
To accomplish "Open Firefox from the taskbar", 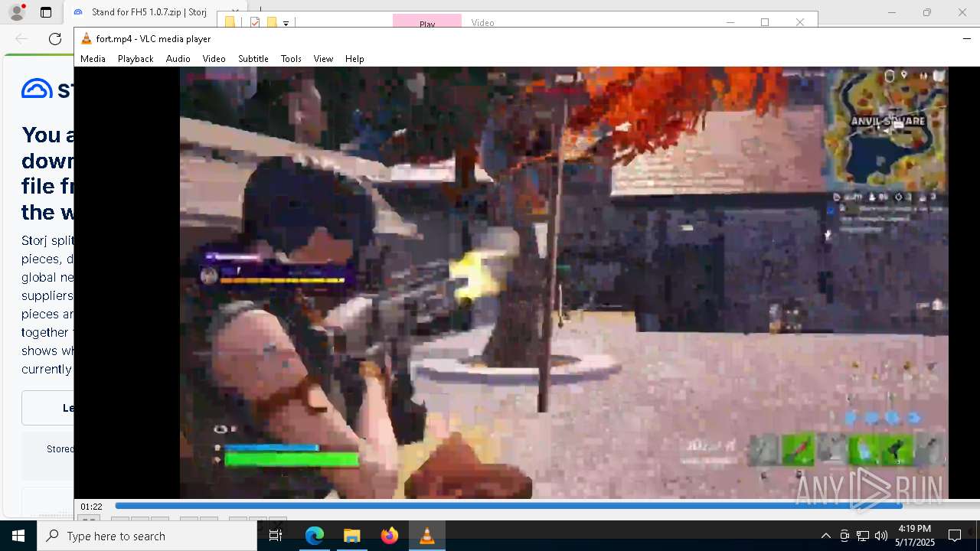I will [389, 536].
